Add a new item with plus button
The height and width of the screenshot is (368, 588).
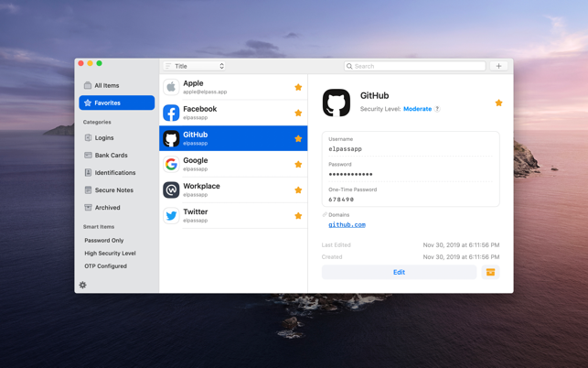click(498, 66)
